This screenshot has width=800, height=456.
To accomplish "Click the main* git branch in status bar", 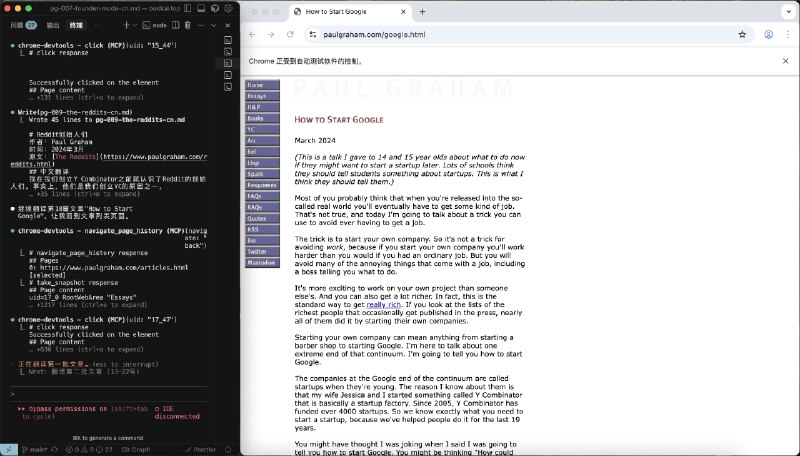I will [35, 449].
